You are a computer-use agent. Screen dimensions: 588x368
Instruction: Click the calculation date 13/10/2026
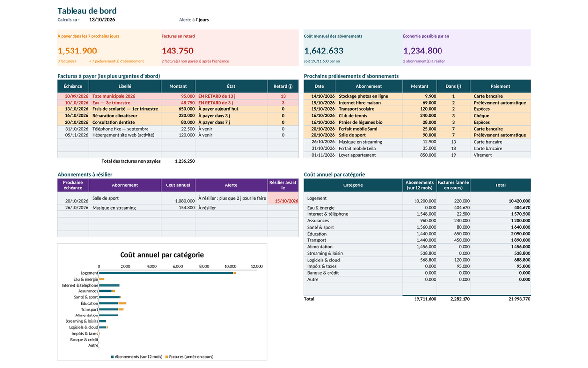[102, 20]
